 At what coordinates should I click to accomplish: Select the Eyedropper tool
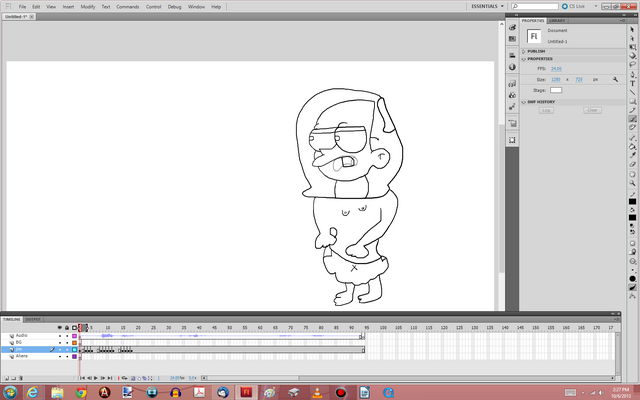(x=633, y=155)
